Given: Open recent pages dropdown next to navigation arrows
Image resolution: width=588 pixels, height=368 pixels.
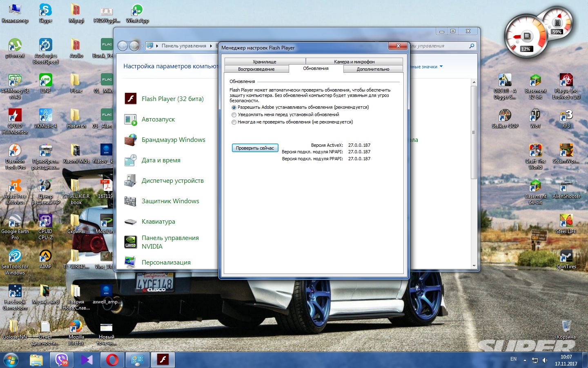Looking at the screenshot, I should (x=142, y=46).
